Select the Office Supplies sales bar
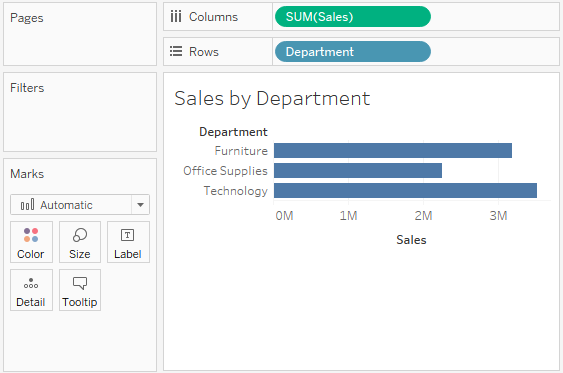Image resolution: width=563 pixels, height=373 pixels. tap(358, 171)
